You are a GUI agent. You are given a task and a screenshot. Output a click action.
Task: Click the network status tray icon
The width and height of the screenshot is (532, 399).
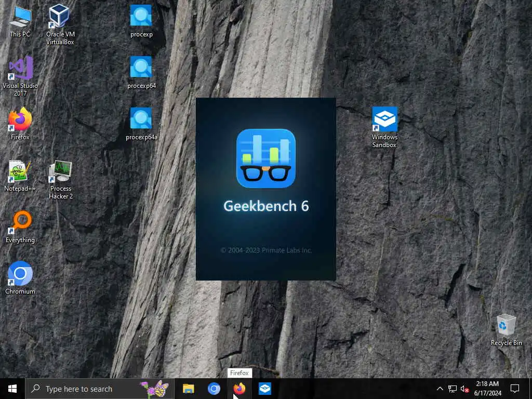[453, 389]
